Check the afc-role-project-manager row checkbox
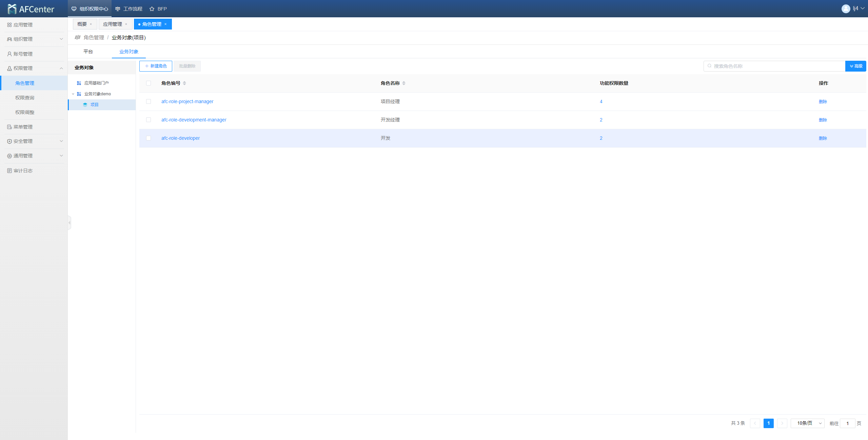The image size is (868, 440). [x=149, y=101]
